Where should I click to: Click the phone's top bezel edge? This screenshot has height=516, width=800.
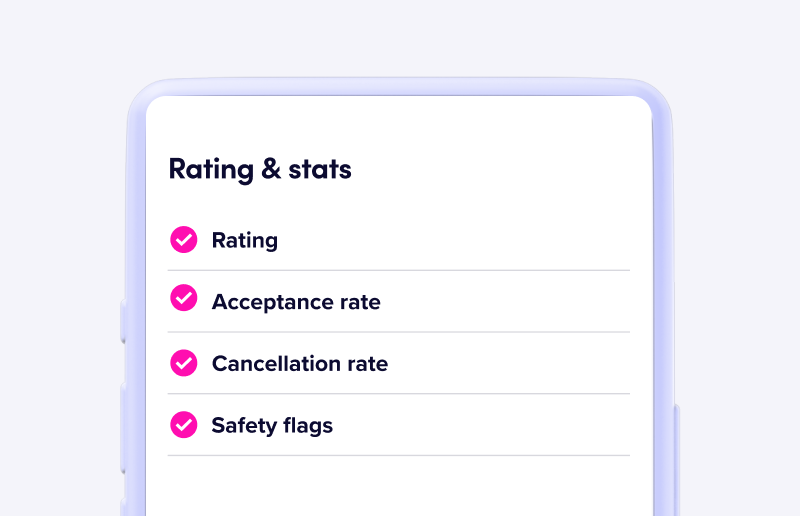[x=399, y=86]
